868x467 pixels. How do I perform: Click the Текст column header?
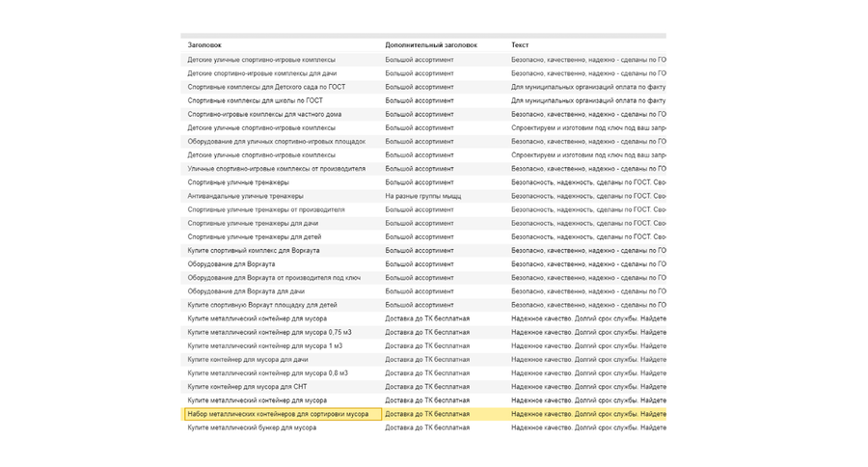tap(519, 45)
